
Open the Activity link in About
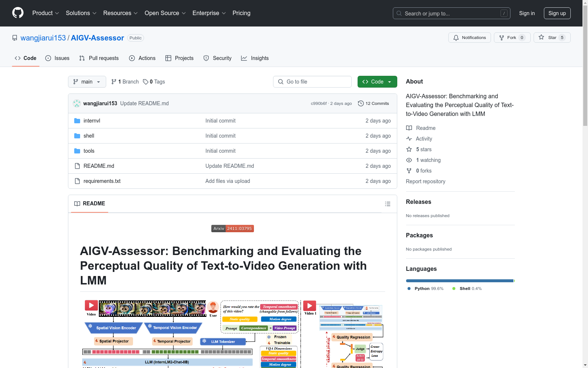coord(419,139)
